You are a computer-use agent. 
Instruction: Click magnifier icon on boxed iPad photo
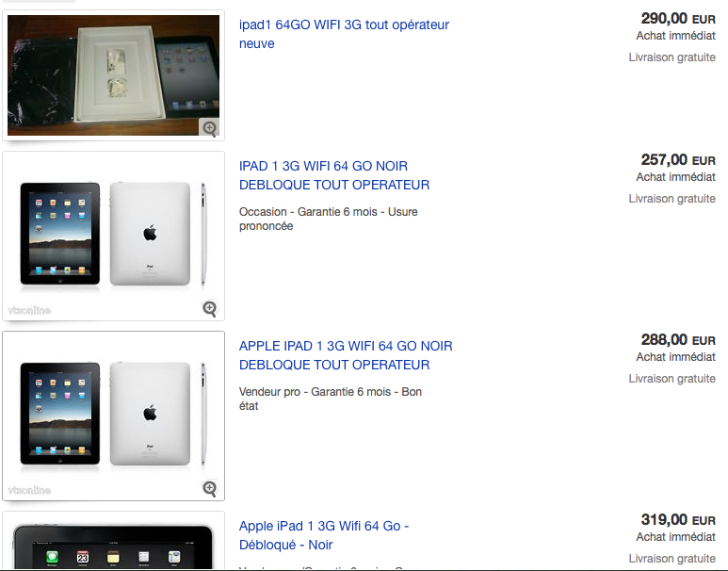click(x=209, y=128)
